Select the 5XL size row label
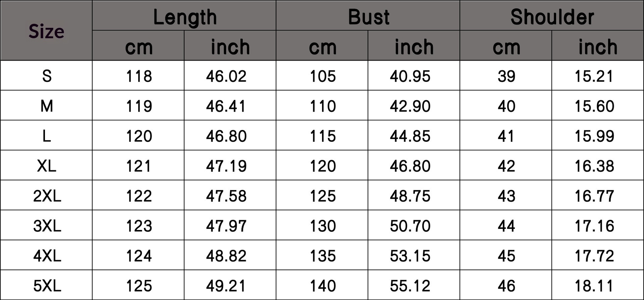 47,286
